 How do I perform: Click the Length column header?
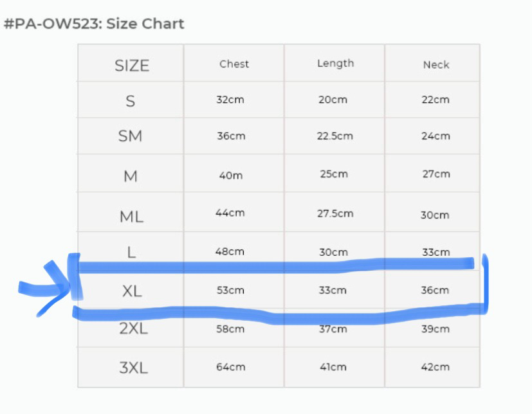pyautogui.click(x=335, y=63)
